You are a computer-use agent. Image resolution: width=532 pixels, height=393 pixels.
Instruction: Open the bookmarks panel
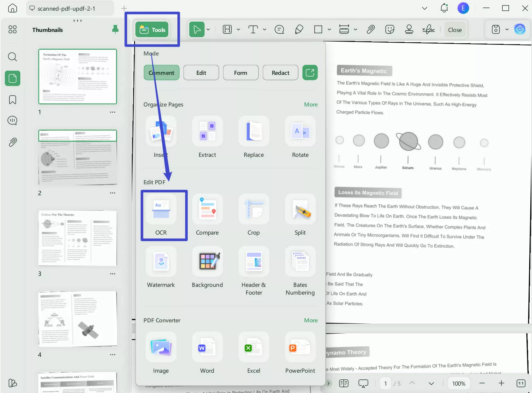coord(13,100)
